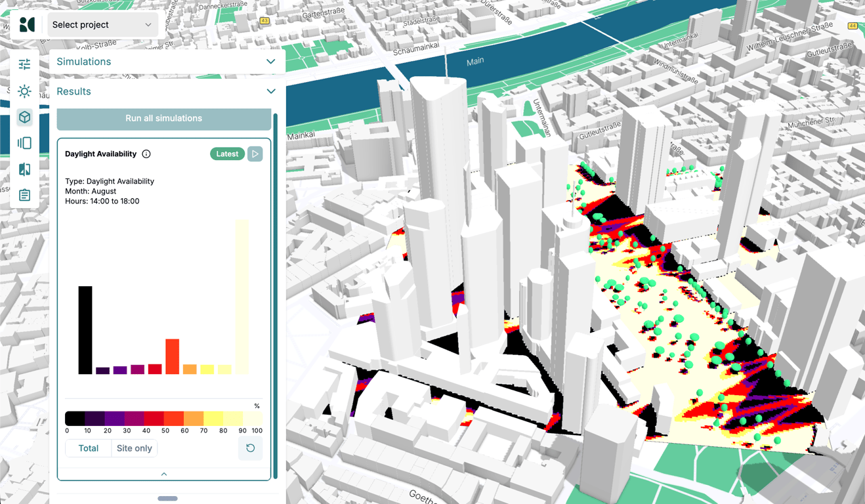Select the orange-red 50–60 legend swatch
This screenshot has height=504, width=865.
(173, 418)
